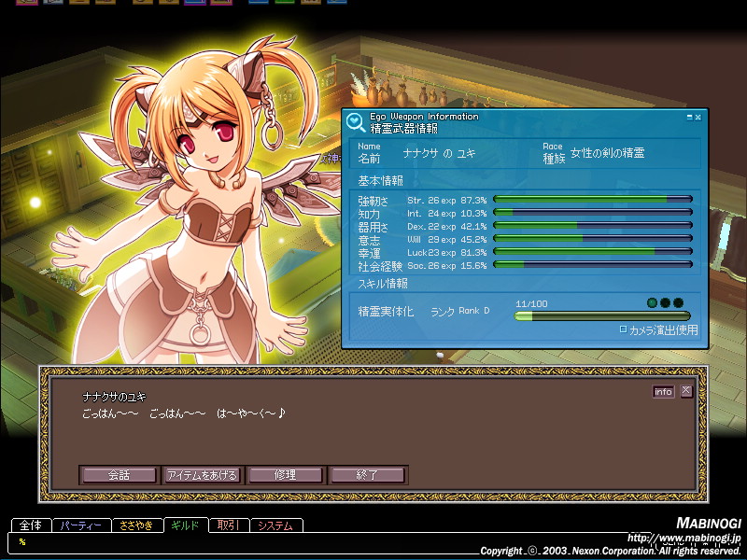
Task: Close the ナナクサのユキ dialogue box
Action: [x=686, y=391]
